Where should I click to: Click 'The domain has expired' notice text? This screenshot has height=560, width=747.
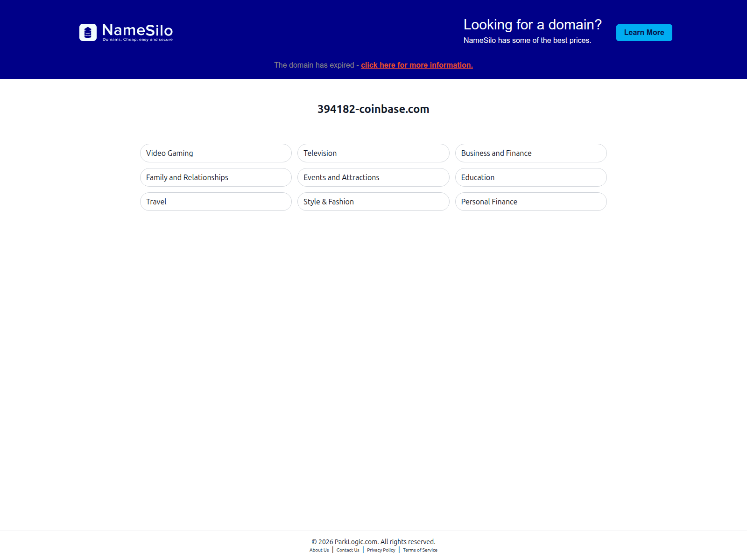(314, 65)
